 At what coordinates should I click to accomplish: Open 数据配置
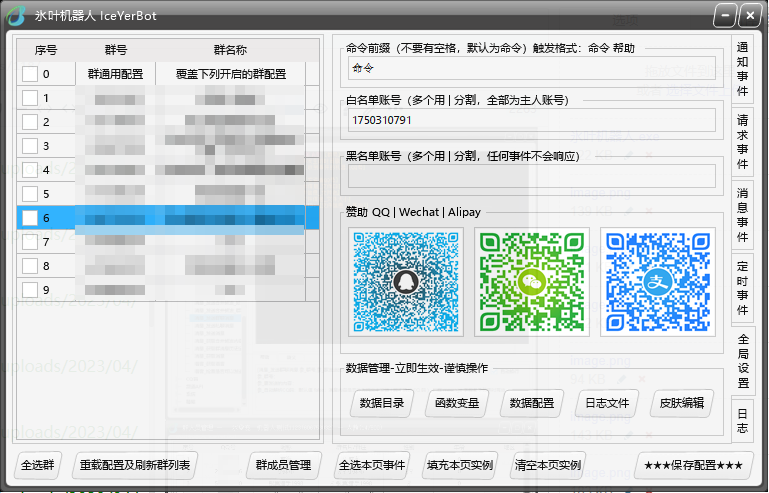click(x=532, y=403)
